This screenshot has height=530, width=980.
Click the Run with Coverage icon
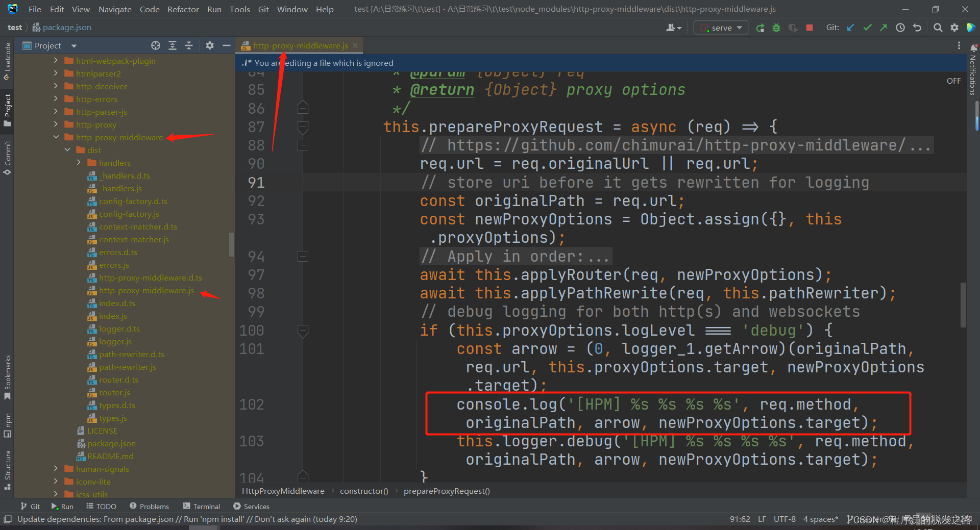pyautogui.click(x=793, y=28)
